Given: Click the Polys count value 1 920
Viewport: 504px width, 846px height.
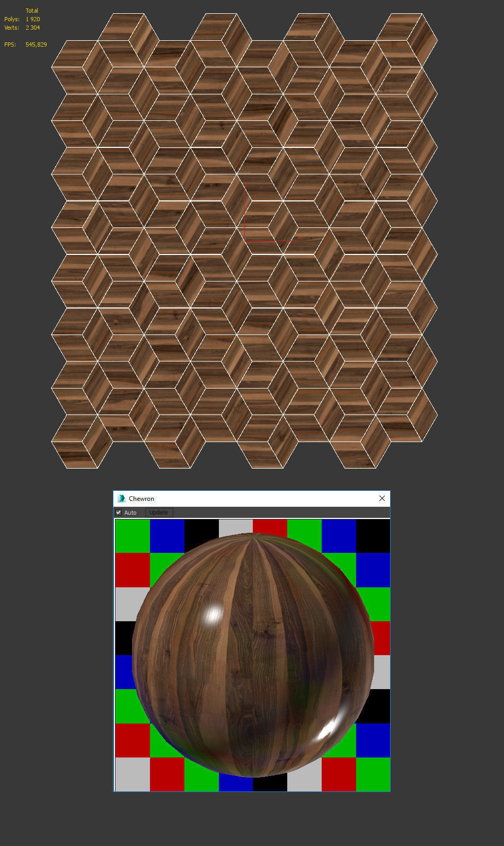Looking at the screenshot, I should pyautogui.click(x=33, y=19).
